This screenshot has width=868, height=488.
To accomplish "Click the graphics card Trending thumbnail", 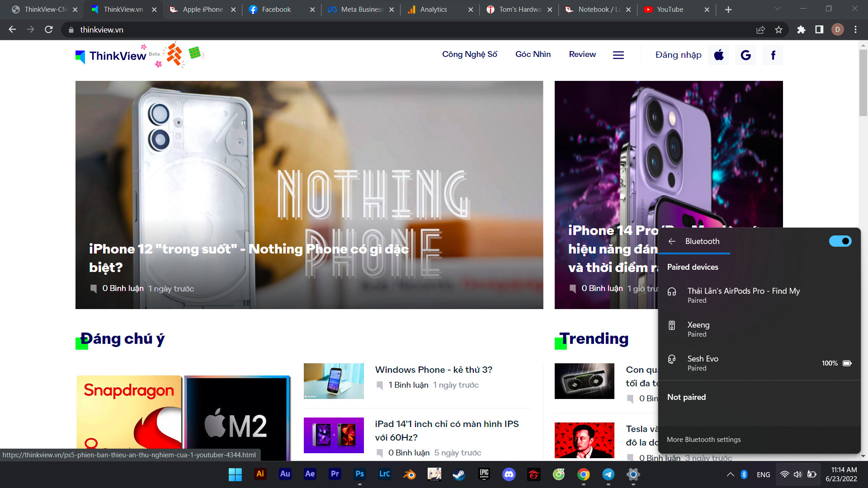I will click(585, 381).
